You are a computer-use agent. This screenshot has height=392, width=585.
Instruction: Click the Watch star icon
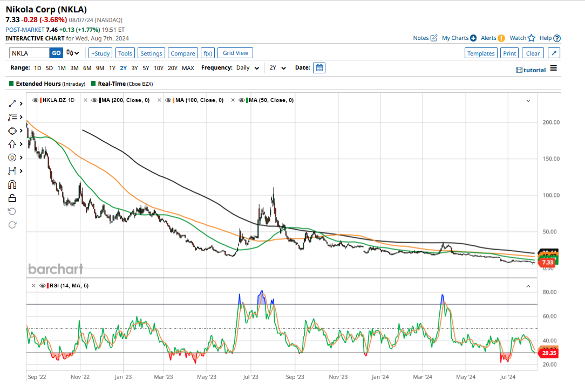tap(531, 38)
